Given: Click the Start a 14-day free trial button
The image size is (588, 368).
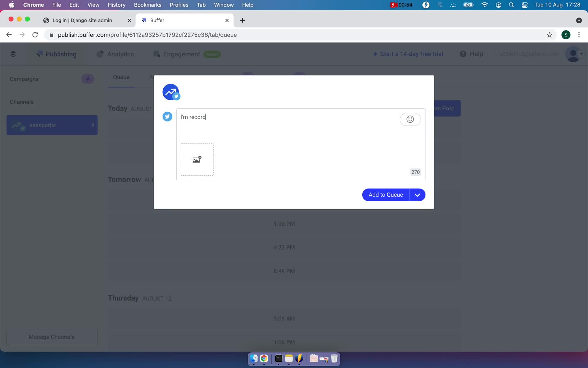Looking at the screenshot, I should click(408, 54).
